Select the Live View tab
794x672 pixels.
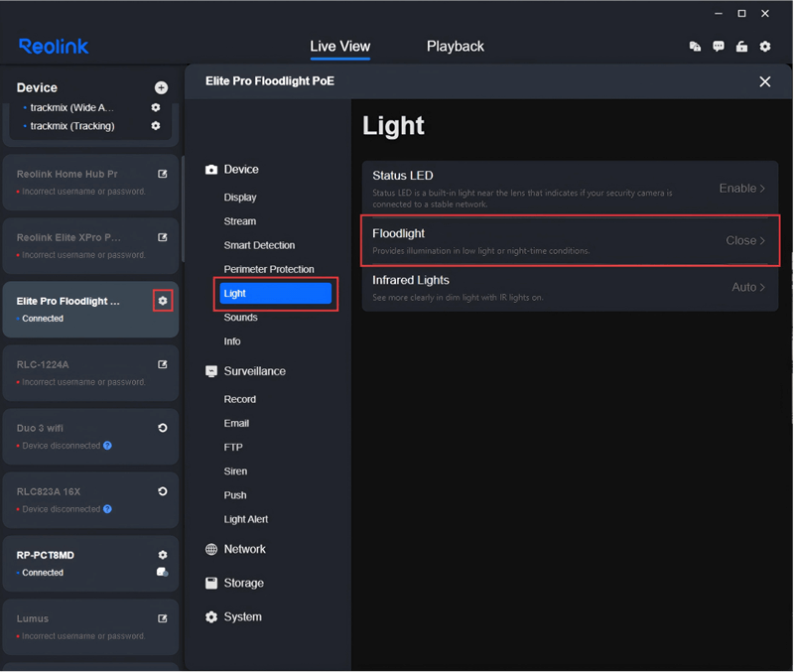(x=339, y=46)
